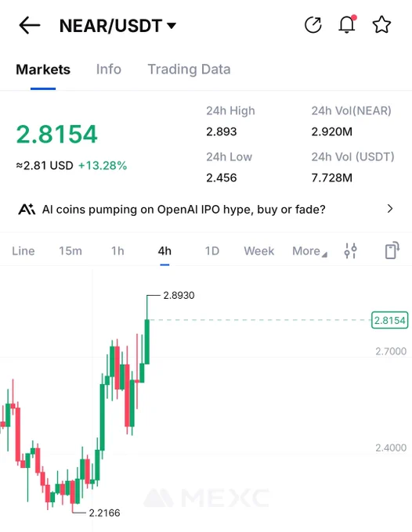Choose the 1D timeframe
412x532 pixels.
click(x=212, y=251)
